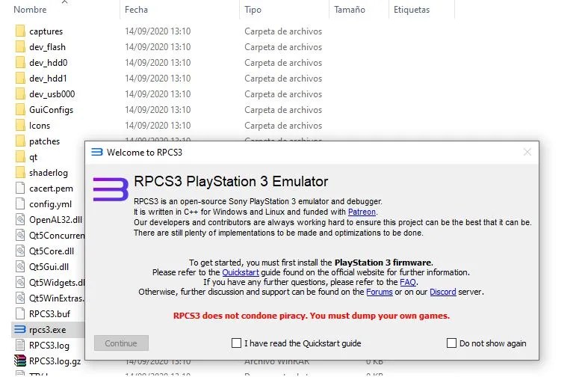This screenshot has height=377, width=588.
Task: Select the qt folder icon
Action: tap(20, 157)
